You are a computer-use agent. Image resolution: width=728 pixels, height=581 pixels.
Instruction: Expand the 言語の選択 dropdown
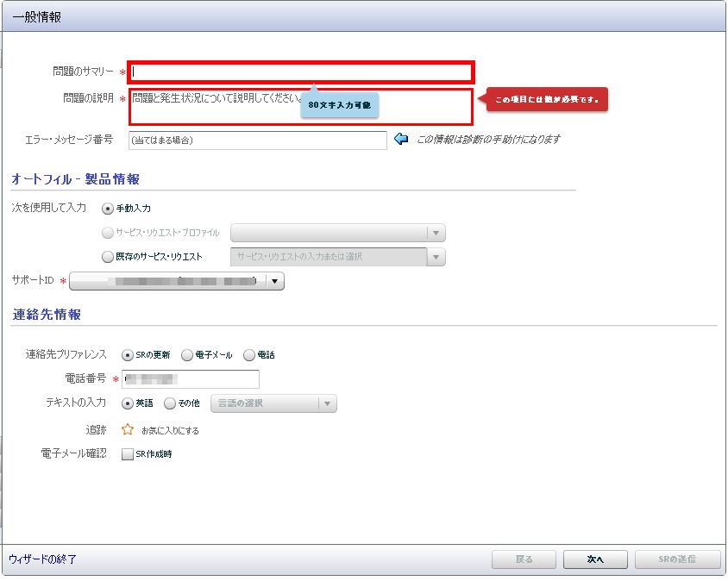coord(327,403)
